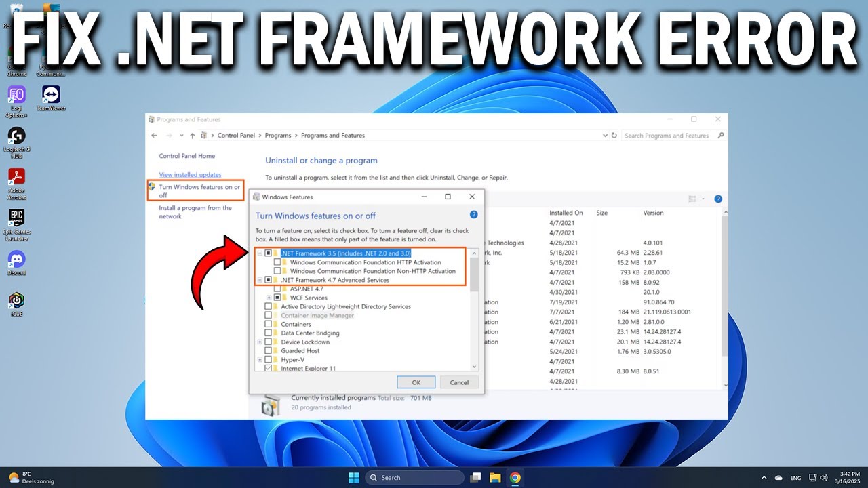Click the help icon in Windows Features dialog
This screenshot has width=868, height=488.
pyautogui.click(x=474, y=214)
